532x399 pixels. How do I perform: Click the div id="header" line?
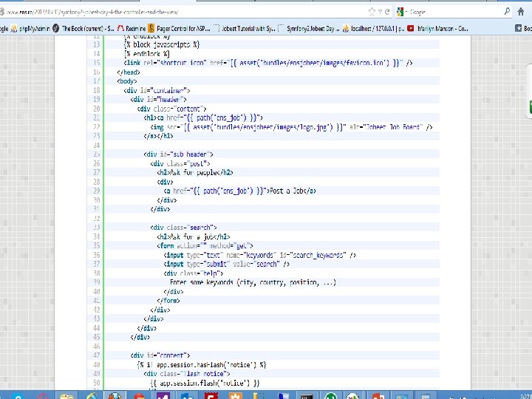(158, 100)
